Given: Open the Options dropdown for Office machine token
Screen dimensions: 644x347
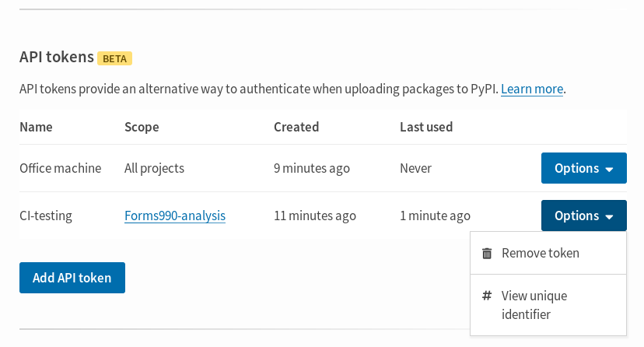Looking at the screenshot, I should pos(583,168).
